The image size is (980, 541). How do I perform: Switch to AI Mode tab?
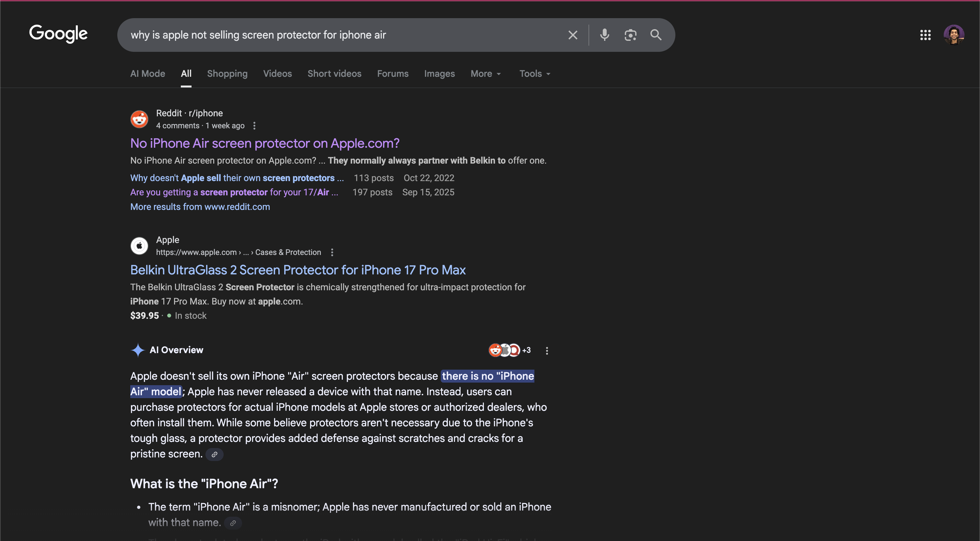(147, 74)
